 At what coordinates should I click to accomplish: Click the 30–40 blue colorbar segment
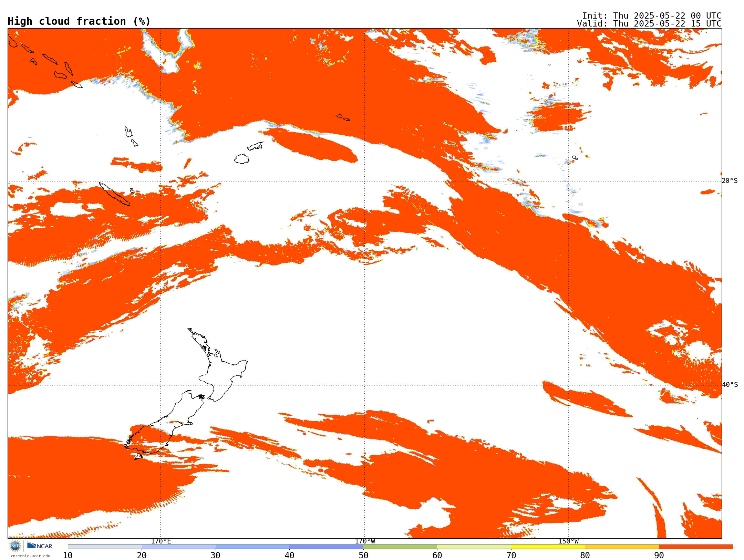(x=252, y=547)
